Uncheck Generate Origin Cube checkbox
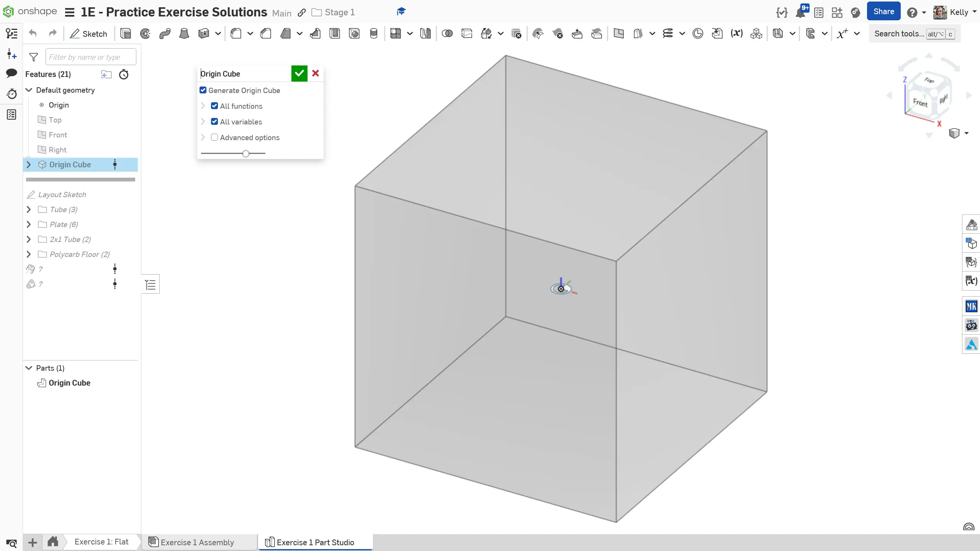 pos(203,90)
